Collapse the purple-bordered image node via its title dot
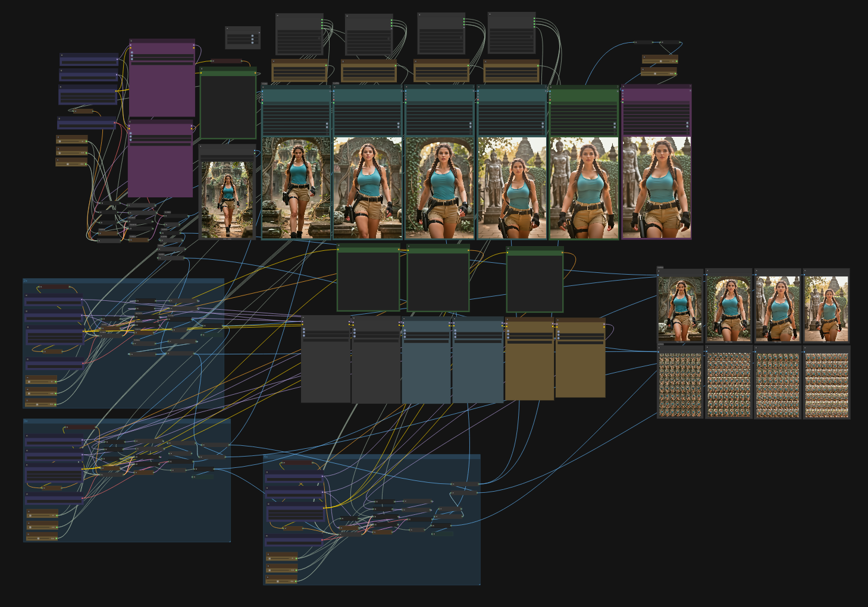868x607 pixels. point(623,87)
